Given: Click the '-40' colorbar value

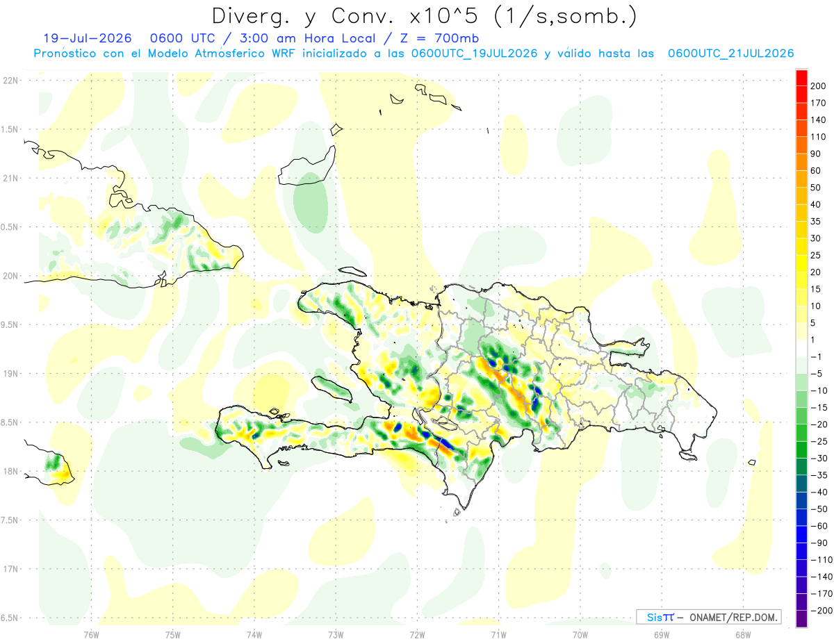Looking at the screenshot, I should click(x=818, y=492).
